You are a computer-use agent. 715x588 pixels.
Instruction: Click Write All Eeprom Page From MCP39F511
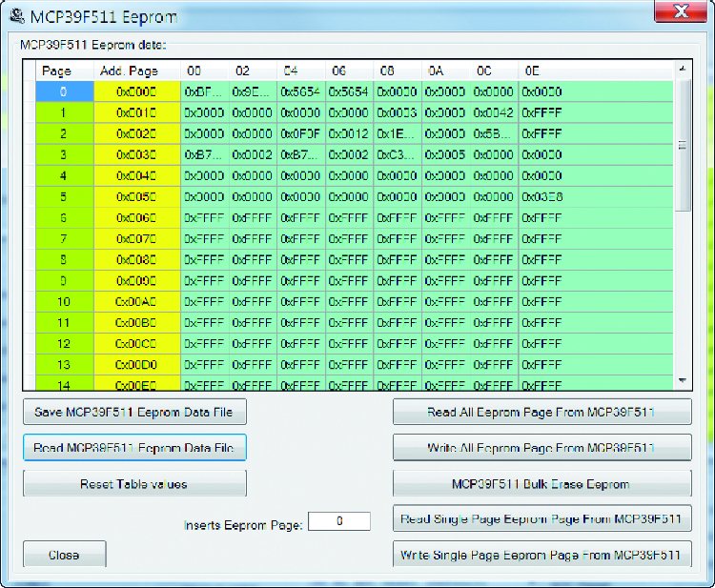(541, 448)
